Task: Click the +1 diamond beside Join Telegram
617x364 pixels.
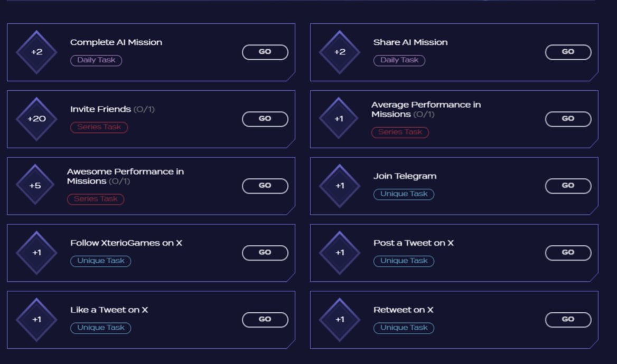Action: pyautogui.click(x=340, y=186)
